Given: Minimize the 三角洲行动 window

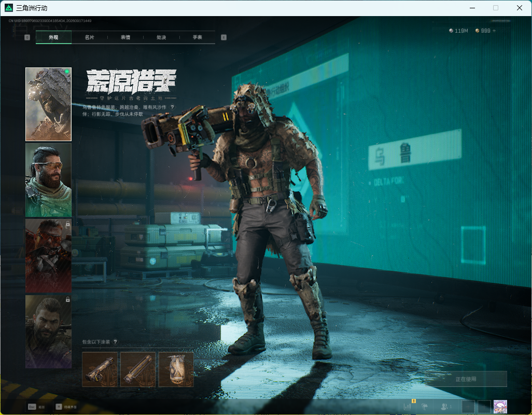Looking at the screenshot, I should (x=472, y=8).
